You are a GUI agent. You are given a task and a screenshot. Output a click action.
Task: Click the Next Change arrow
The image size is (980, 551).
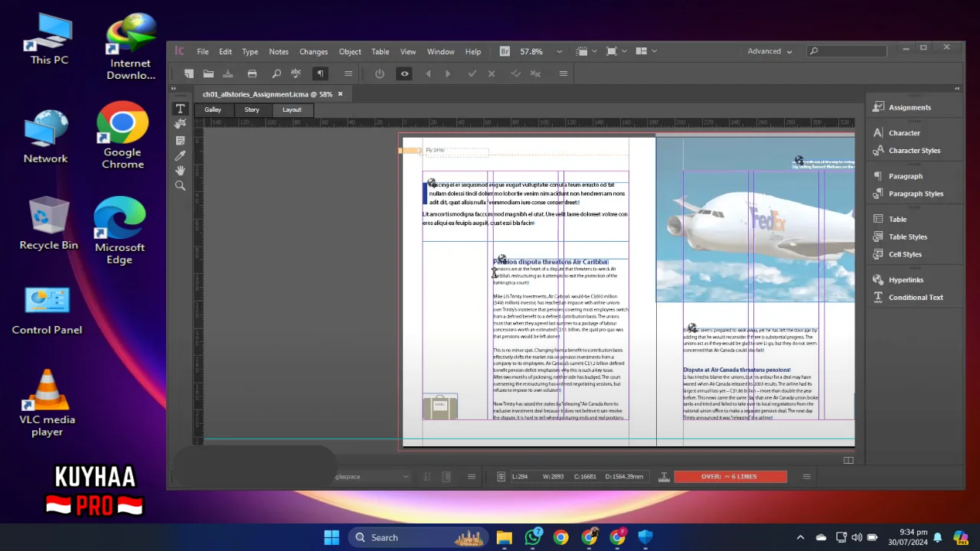point(448,73)
